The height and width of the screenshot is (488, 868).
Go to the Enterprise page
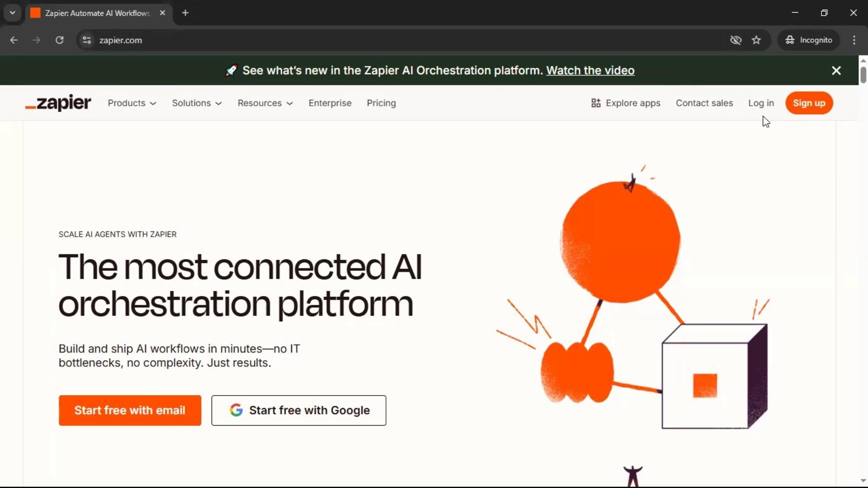(x=330, y=103)
